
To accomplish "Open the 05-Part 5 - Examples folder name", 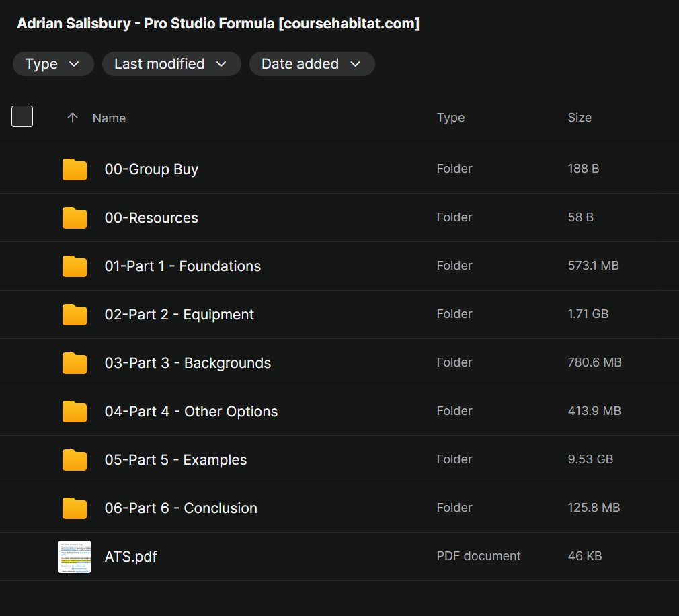I will pyautogui.click(x=175, y=460).
